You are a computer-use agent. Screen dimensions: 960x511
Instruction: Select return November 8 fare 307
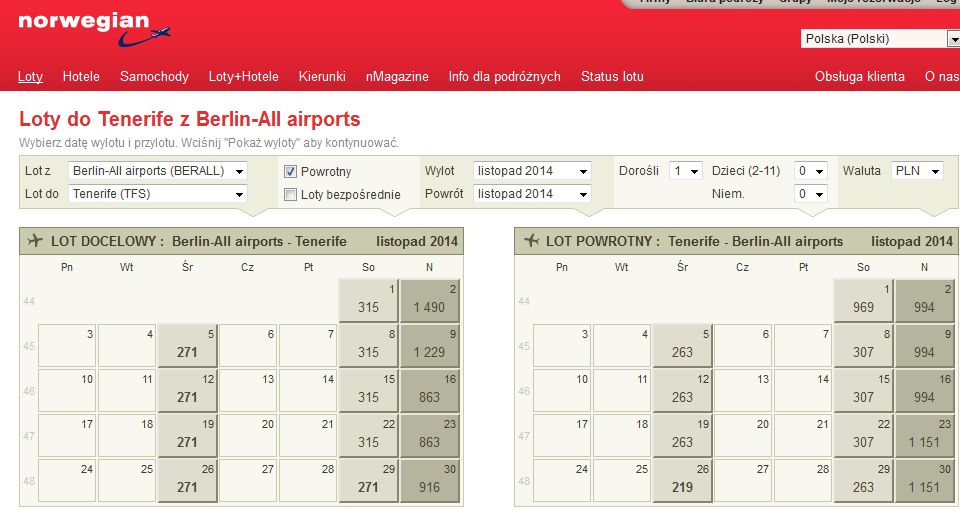click(863, 346)
